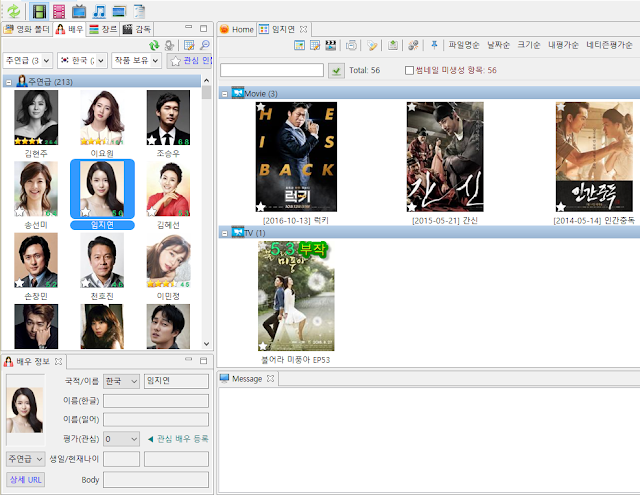Apply filter with green checkmark button

336,71
